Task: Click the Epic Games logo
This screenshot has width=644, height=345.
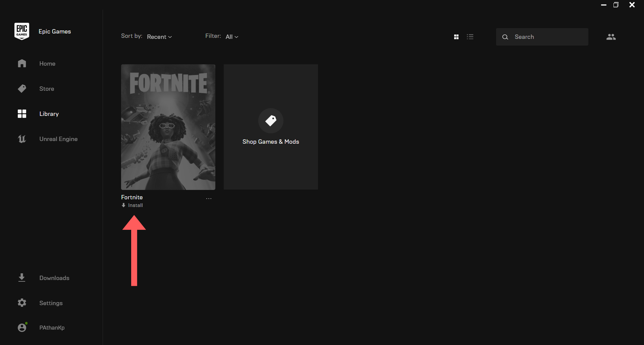Action: point(22,31)
